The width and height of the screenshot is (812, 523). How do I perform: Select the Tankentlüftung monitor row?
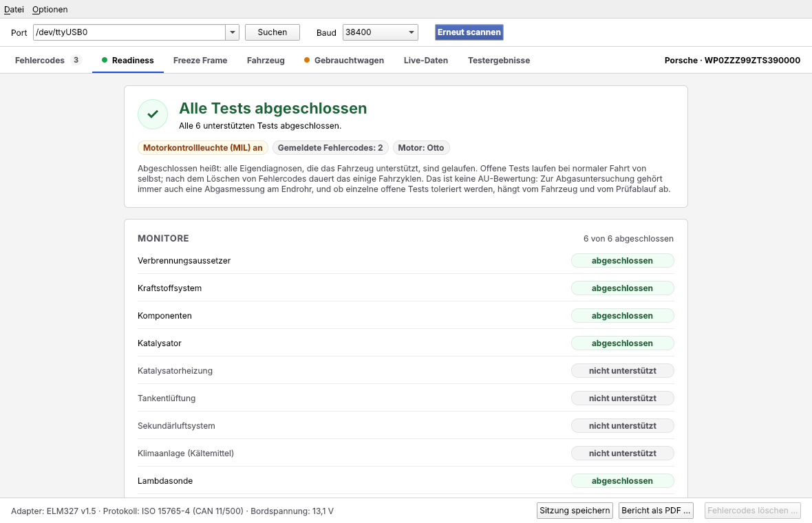coord(406,398)
